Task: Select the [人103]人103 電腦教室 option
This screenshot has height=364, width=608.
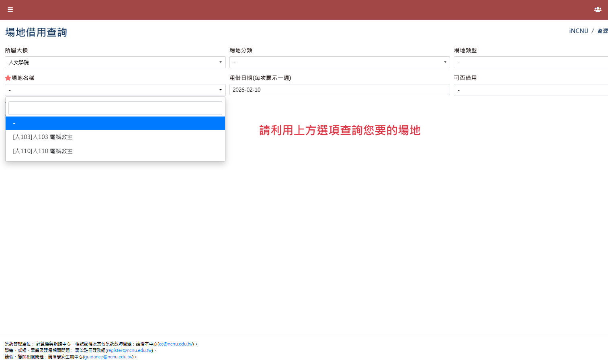Action: tap(42, 137)
